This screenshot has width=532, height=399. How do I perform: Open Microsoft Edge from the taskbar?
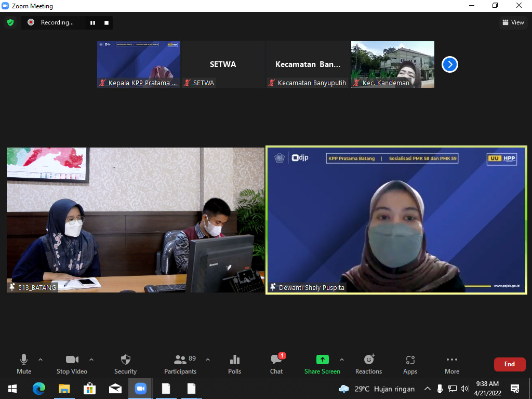point(39,389)
